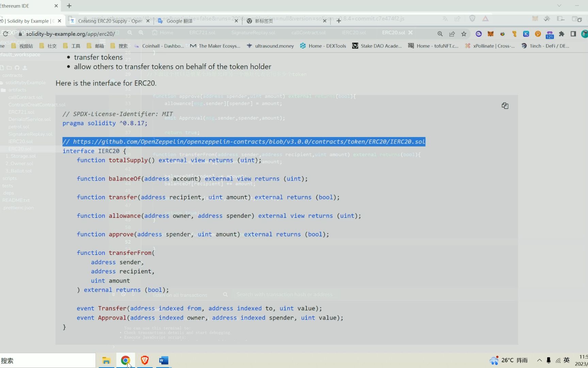The width and height of the screenshot is (588, 368).
Task: Toggle the Chrome side panel
Action: click(573, 34)
